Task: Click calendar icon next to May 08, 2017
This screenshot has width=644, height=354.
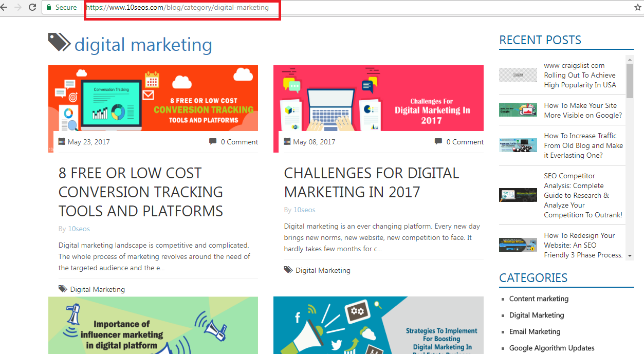Action: (x=287, y=141)
